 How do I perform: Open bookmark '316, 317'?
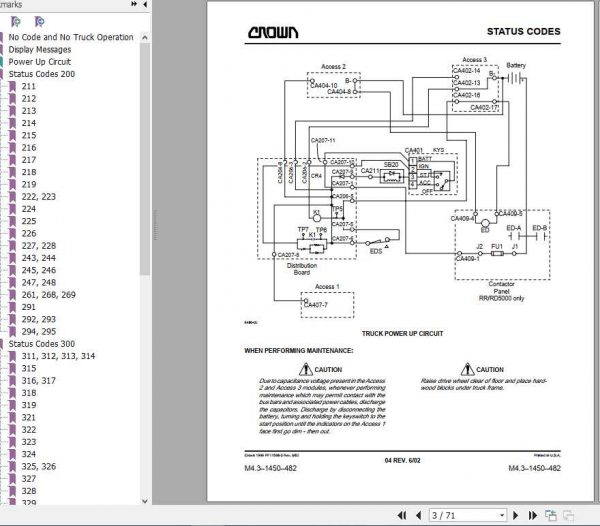point(39,381)
